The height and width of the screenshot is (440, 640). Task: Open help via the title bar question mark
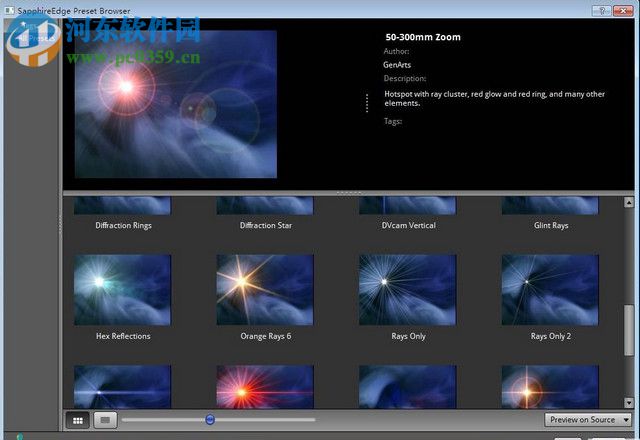[602, 11]
